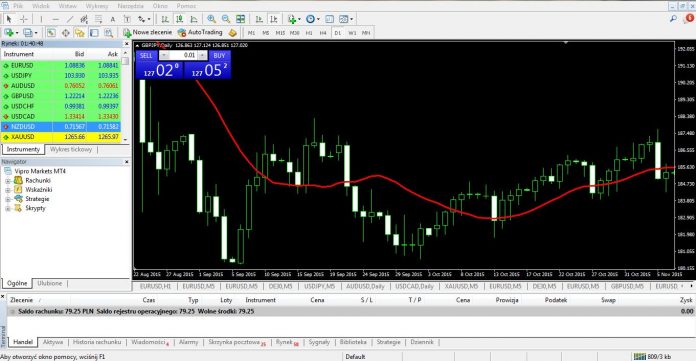
Task: Toggle the AutoTrading button
Action: (200, 32)
